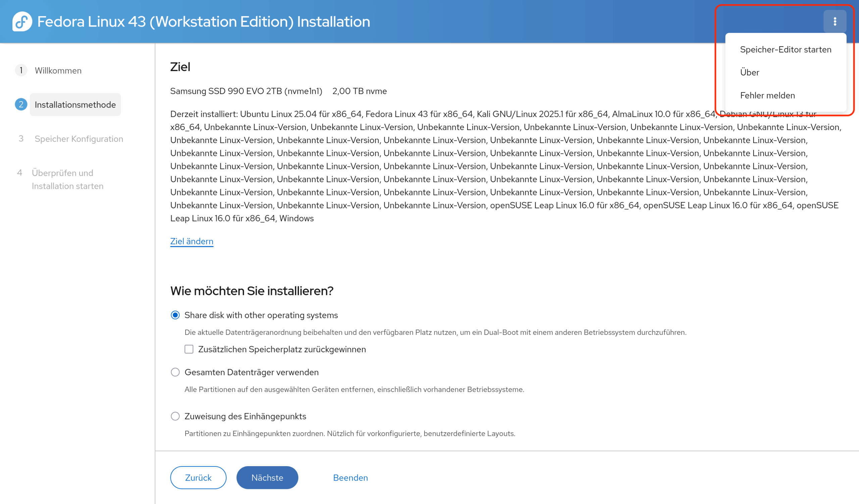Click the Ziel ändern link
Image resolution: width=859 pixels, height=504 pixels.
pyautogui.click(x=192, y=241)
